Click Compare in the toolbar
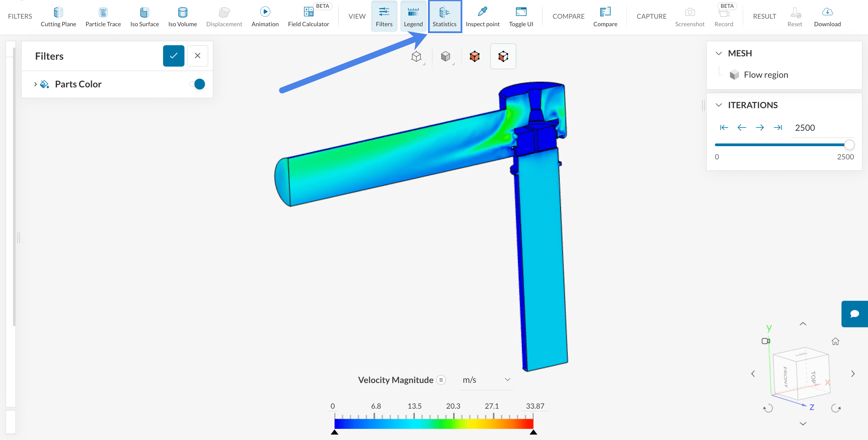Image resolution: width=868 pixels, height=440 pixels. coord(605,17)
